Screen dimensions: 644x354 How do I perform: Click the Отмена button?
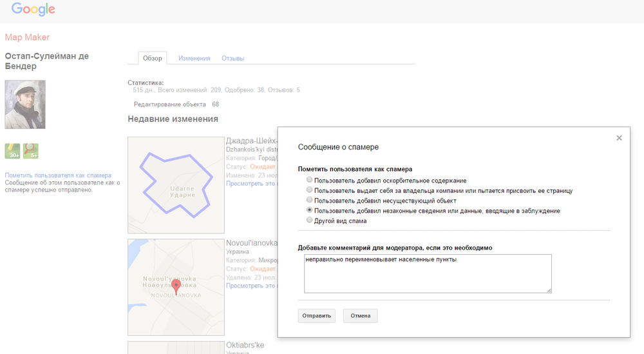[x=360, y=316]
